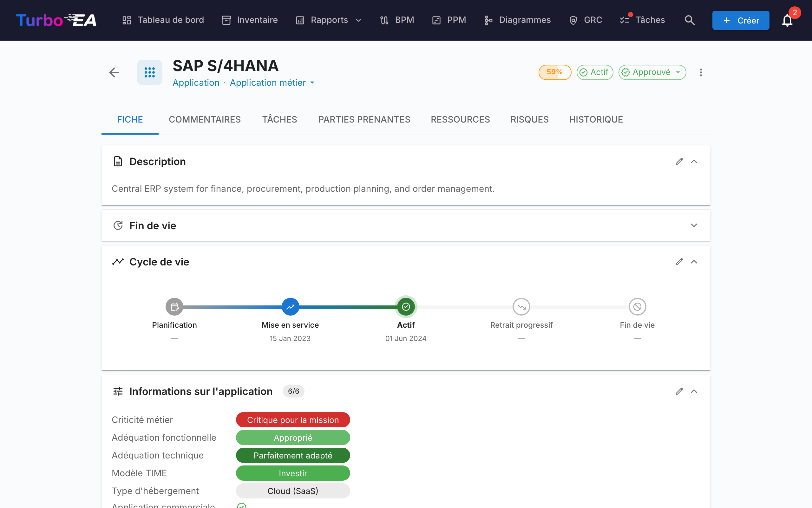Open the Inventaire section
This screenshot has height=508, width=812.
pos(250,20)
